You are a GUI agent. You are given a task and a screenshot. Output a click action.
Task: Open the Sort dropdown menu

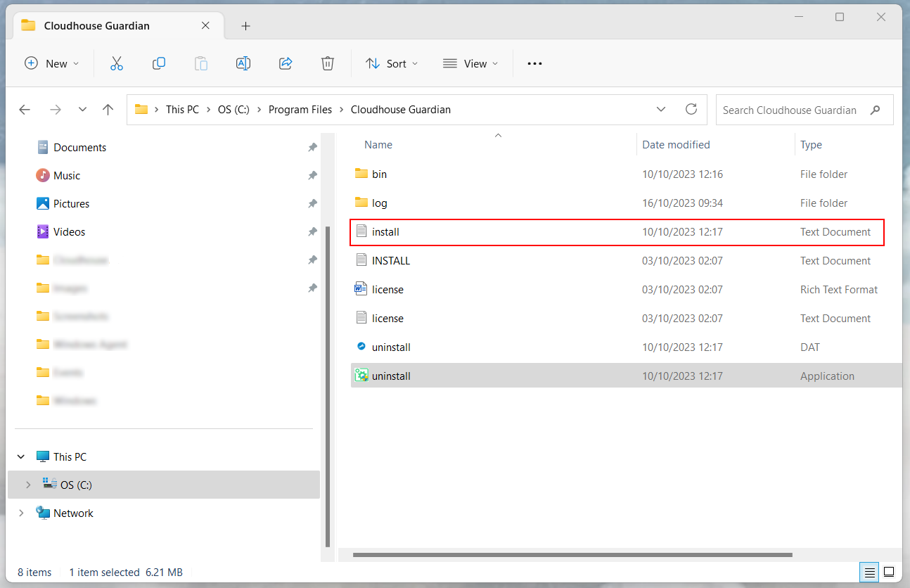pos(392,63)
